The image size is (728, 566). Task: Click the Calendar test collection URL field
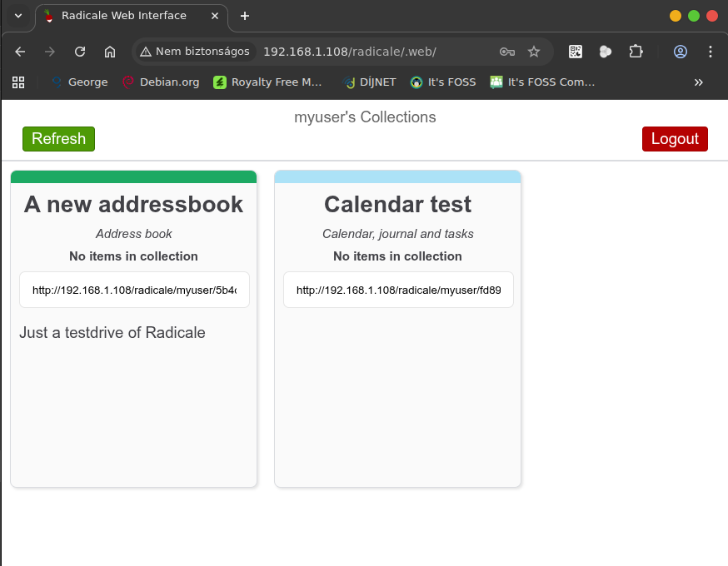pyautogui.click(x=398, y=290)
